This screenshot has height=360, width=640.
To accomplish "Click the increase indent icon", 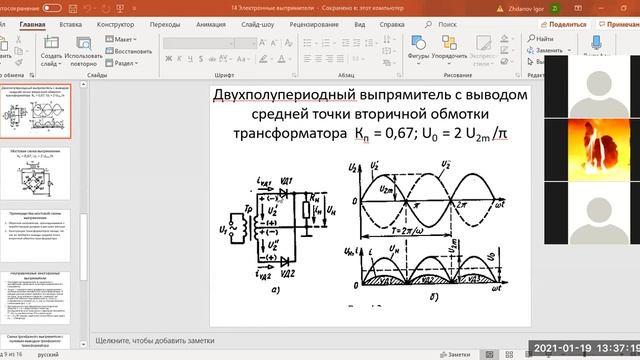I will point(356,43).
